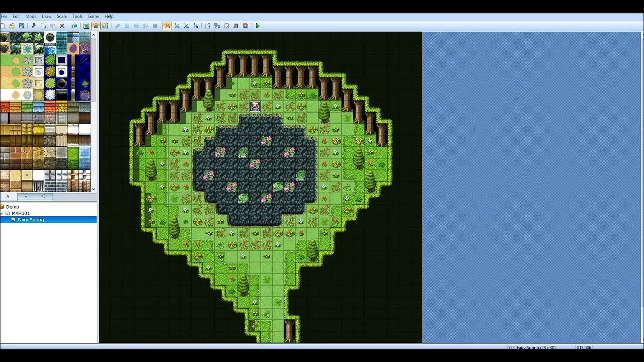Select the Flood Fill tool
Screen dimensions: 644x362
[x=146, y=26]
